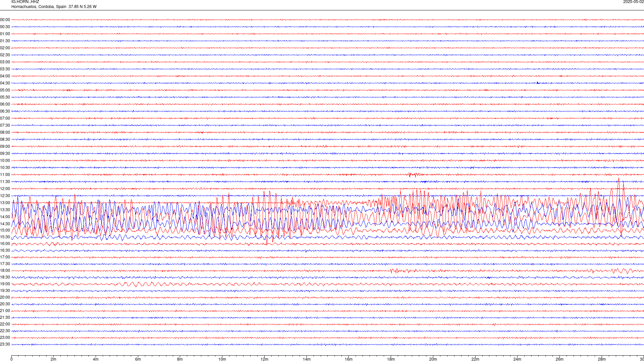Select the 01:30 time row label
The height and width of the screenshot is (362, 644).
tap(5, 41)
